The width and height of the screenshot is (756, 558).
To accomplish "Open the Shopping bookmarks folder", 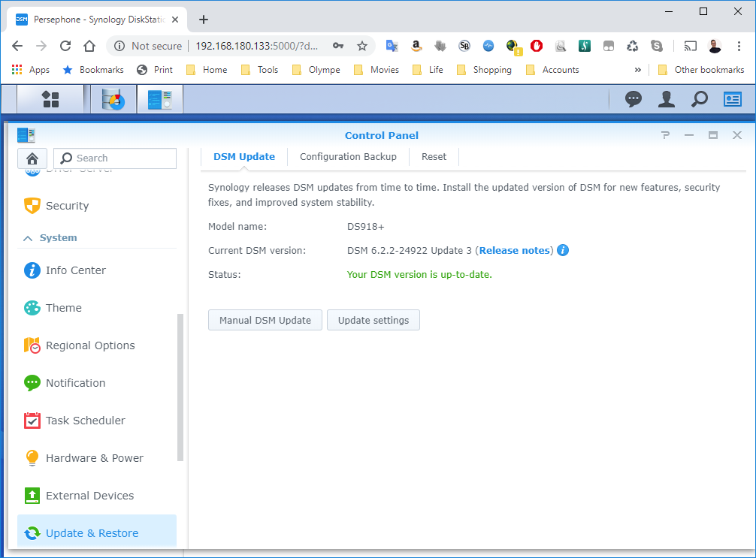I will pyautogui.click(x=484, y=70).
